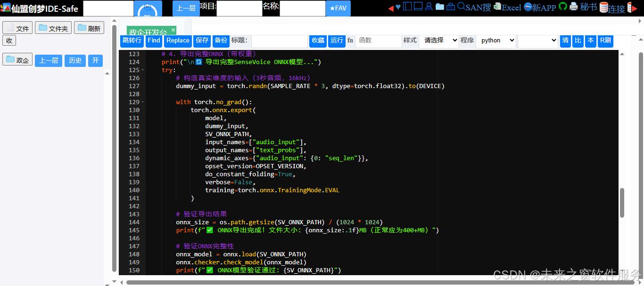Open the Excel shortcut

pos(507,7)
